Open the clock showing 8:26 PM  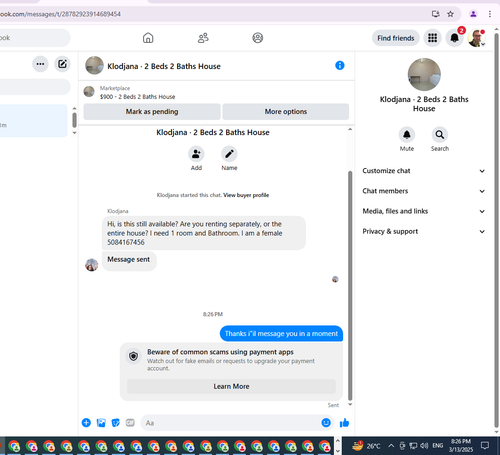[x=461, y=446]
